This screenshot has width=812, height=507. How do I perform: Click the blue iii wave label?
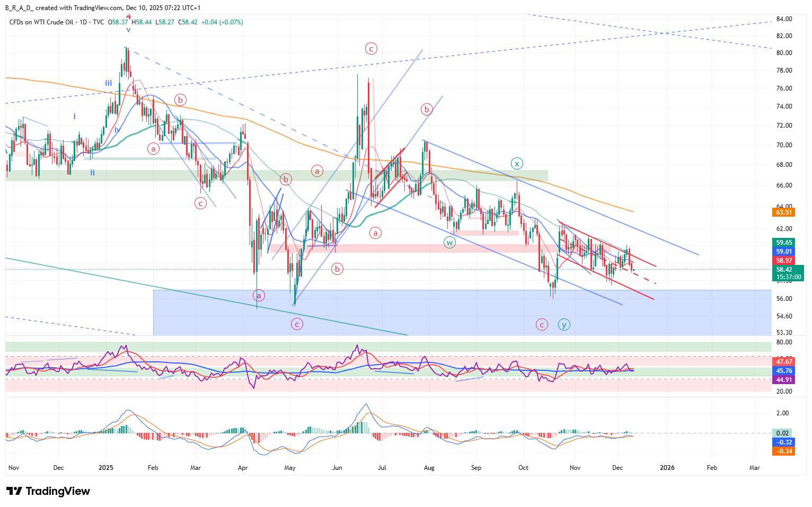108,83
